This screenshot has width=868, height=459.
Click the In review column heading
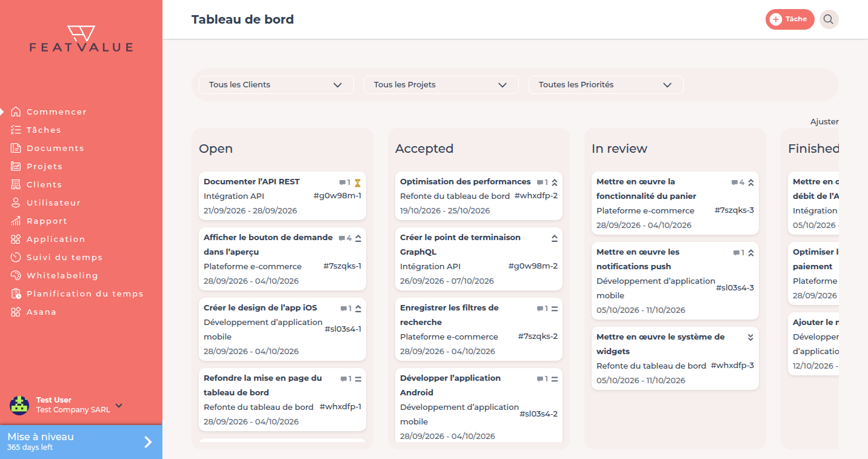pyautogui.click(x=619, y=149)
